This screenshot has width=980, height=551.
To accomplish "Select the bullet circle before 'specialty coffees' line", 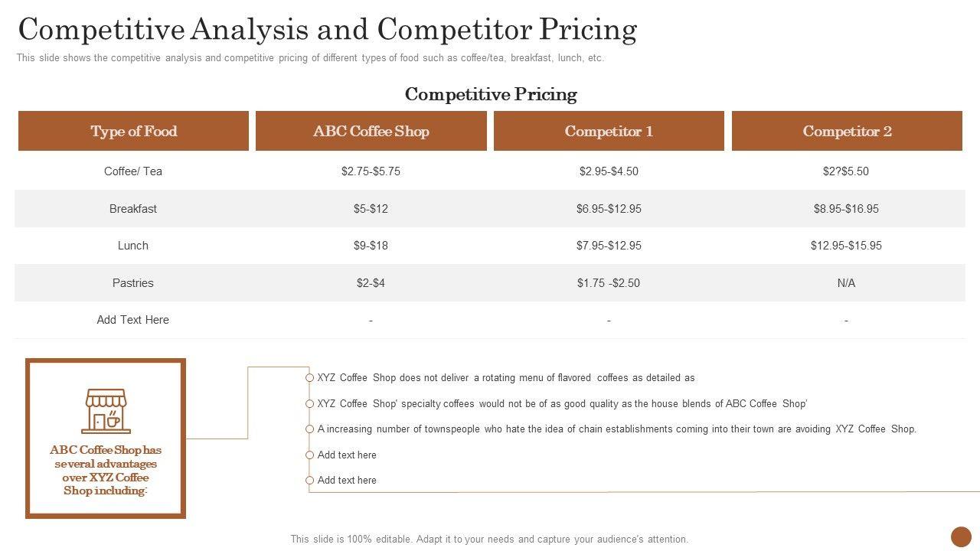I will [x=309, y=403].
